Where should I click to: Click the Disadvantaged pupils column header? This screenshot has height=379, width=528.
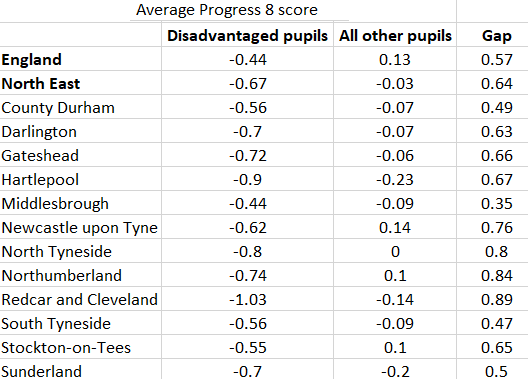(248, 35)
